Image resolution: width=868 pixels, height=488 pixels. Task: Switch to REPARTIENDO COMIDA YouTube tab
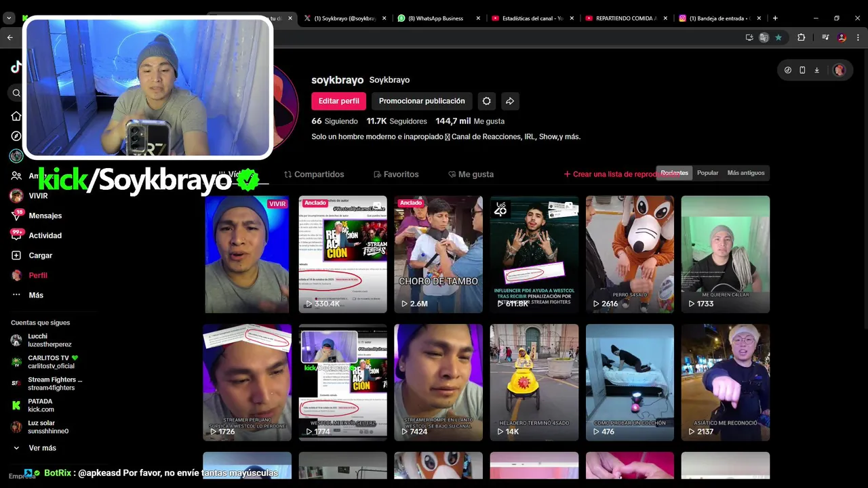(626, 18)
